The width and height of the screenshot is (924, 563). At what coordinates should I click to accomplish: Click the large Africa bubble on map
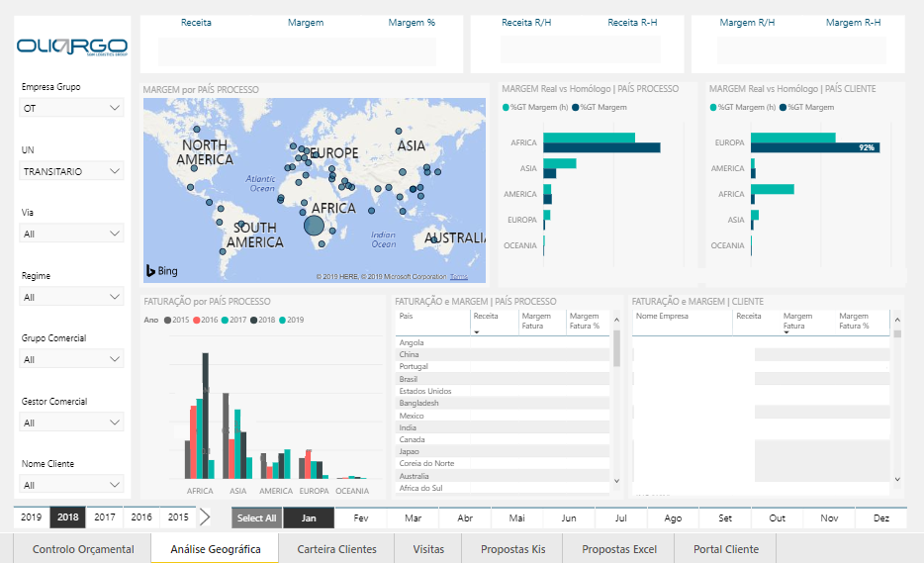pyautogui.click(x=314, y=227)
